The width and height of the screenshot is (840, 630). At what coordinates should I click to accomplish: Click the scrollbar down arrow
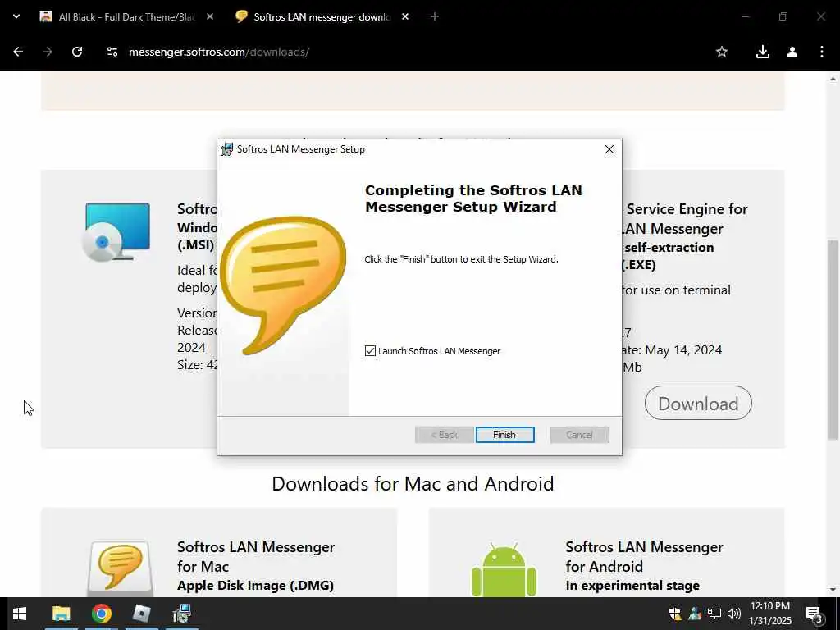pyautogui.click(x=833, y=590)
